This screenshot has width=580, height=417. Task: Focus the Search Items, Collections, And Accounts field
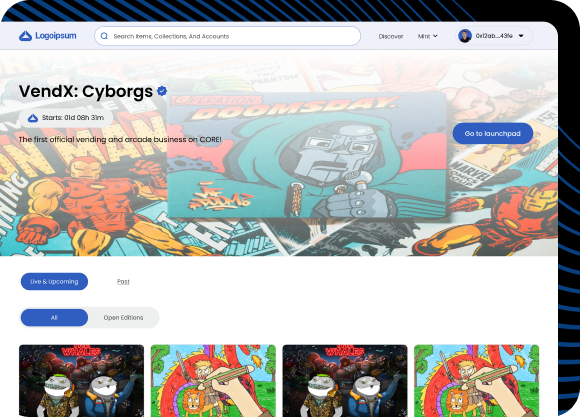(227, 36)
